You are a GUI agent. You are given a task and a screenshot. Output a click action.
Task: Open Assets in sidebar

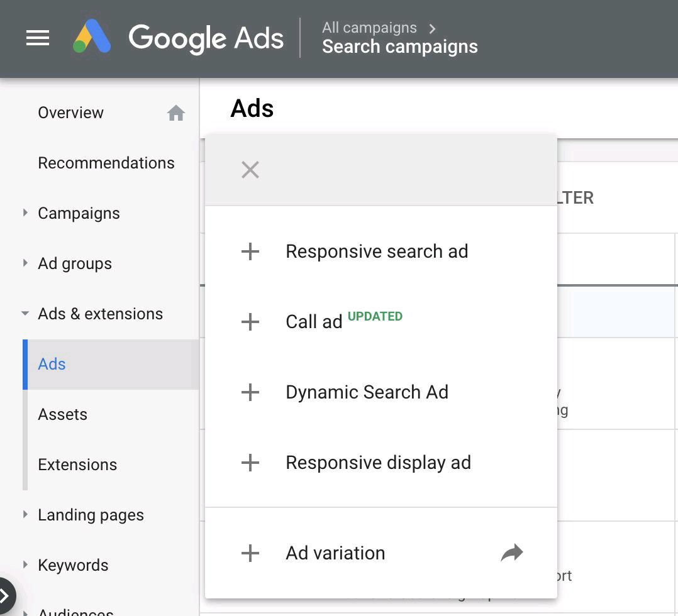(x=63, y=415)
